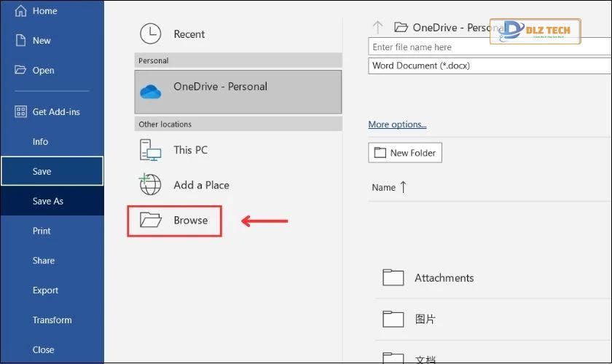
Task: Click the OneDrive cloud icon
Action: pyautogui.click(x=150, y=92)
